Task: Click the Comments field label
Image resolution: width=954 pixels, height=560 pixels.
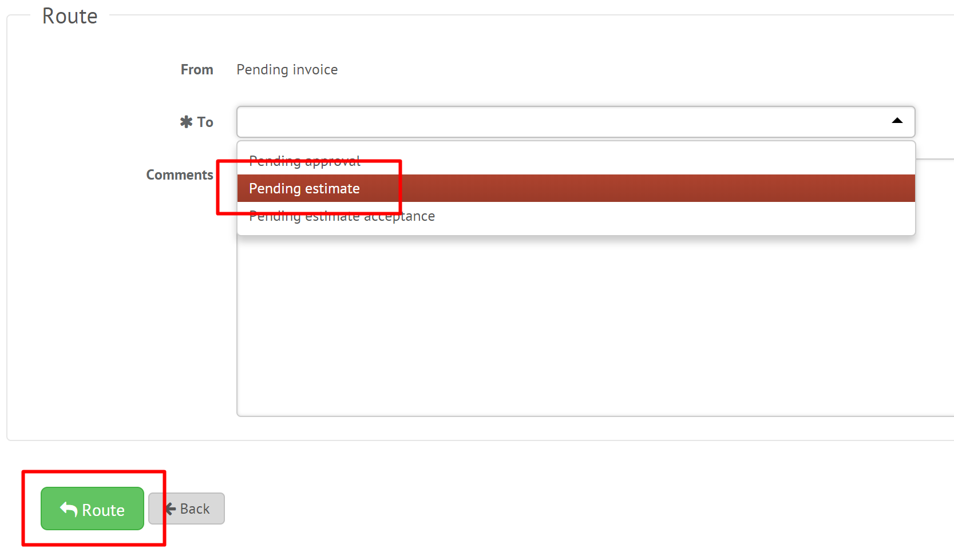Action: click(179, 174)
